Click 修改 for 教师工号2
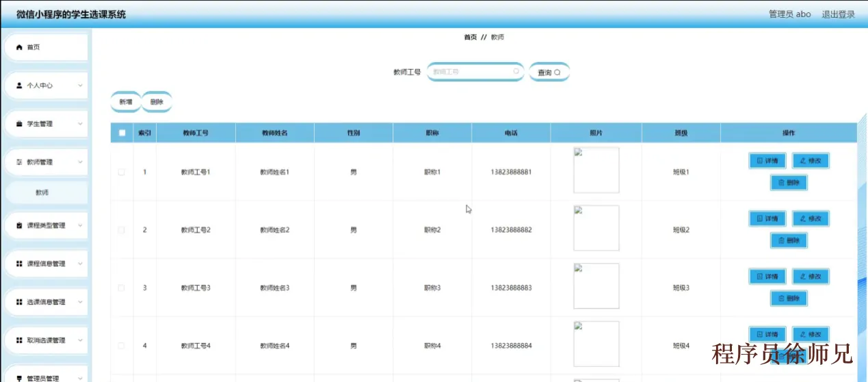Image resolution: width=868 pixels, height=382 pixels. [x=811, y=218]
